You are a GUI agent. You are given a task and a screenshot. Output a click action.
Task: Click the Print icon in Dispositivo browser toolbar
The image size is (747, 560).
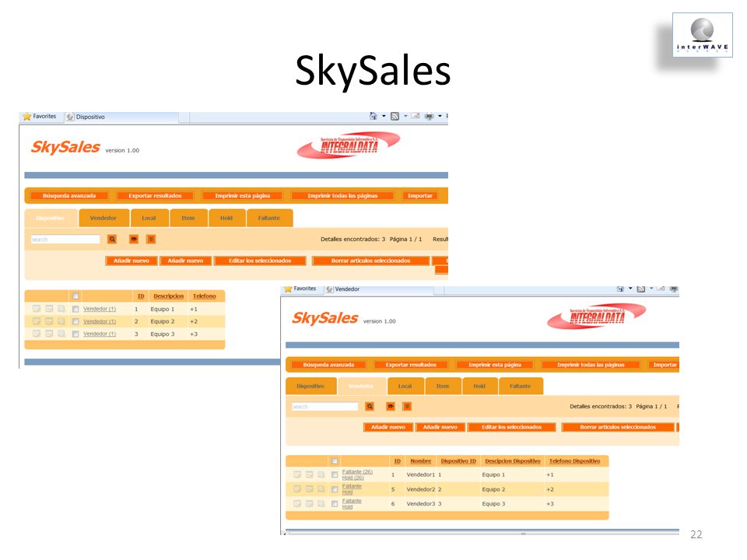tap(430, 116)
